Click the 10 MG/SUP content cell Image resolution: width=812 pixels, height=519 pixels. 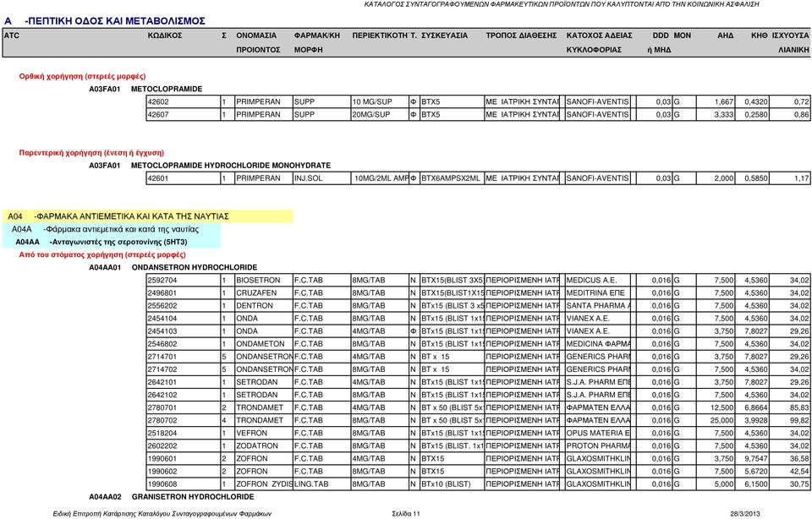tap(380, 102)
